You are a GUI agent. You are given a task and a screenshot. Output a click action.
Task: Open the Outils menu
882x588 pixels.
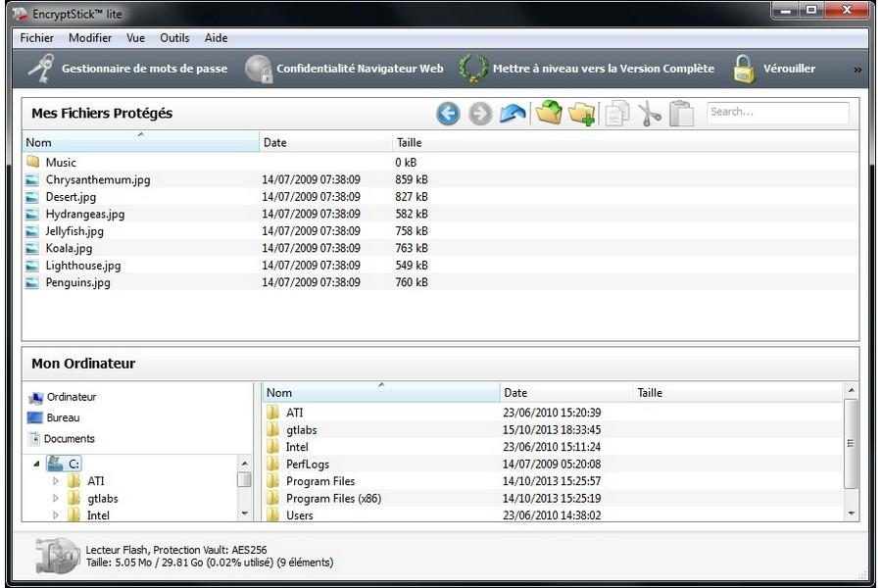point(174,38)
